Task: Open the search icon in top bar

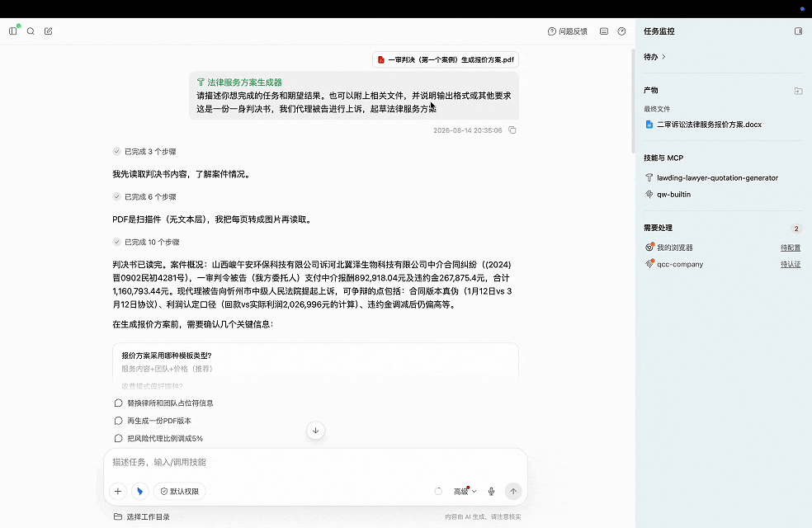Action: click(x=31, y=31)
